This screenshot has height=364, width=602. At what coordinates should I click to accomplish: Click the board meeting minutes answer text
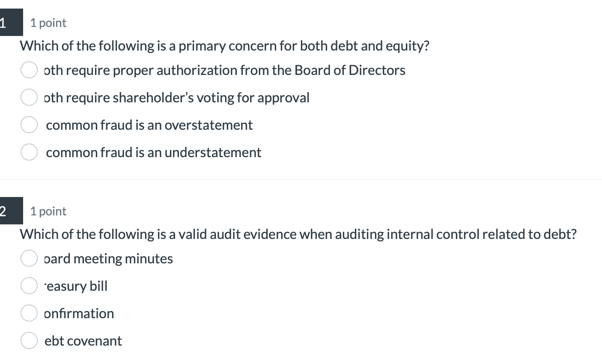108,258
